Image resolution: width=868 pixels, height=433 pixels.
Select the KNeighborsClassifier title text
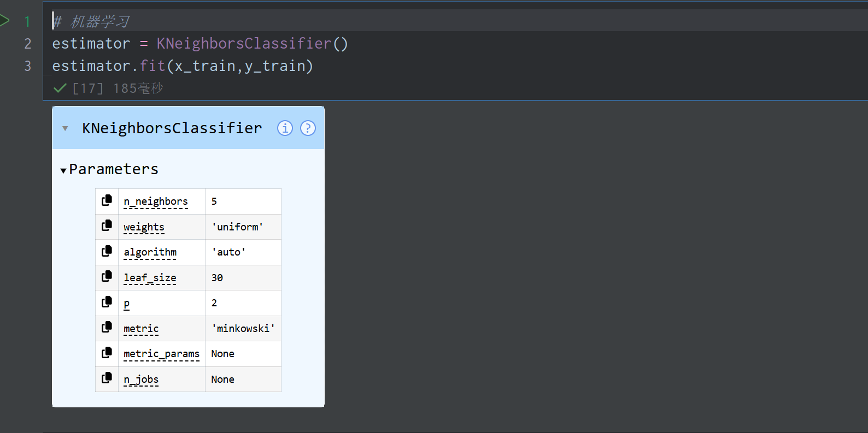[x=172, y=128]
